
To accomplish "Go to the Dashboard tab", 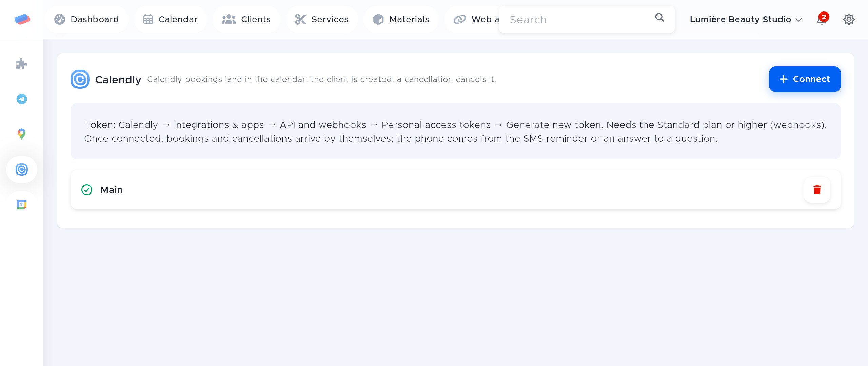I will 87,19.
